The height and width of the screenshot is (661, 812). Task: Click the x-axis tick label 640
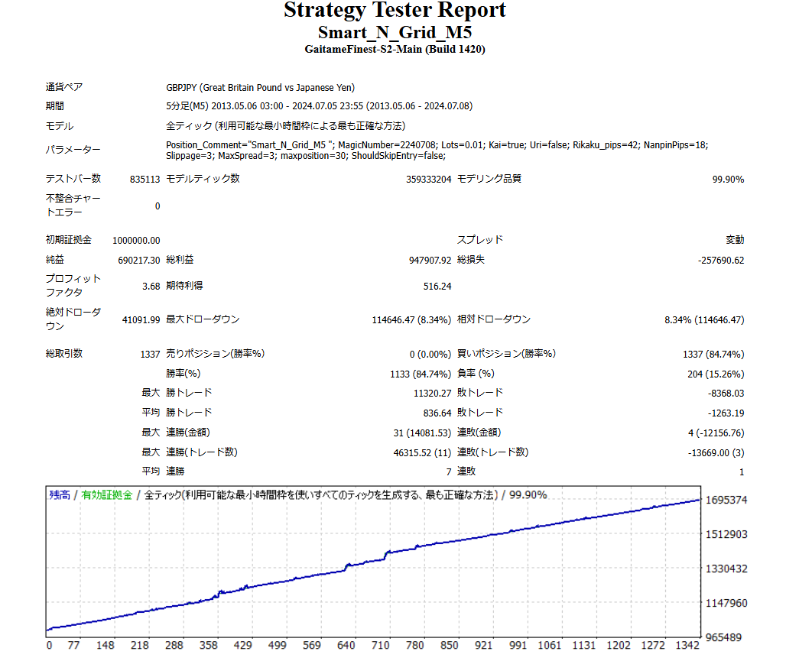tap(346, 646)
